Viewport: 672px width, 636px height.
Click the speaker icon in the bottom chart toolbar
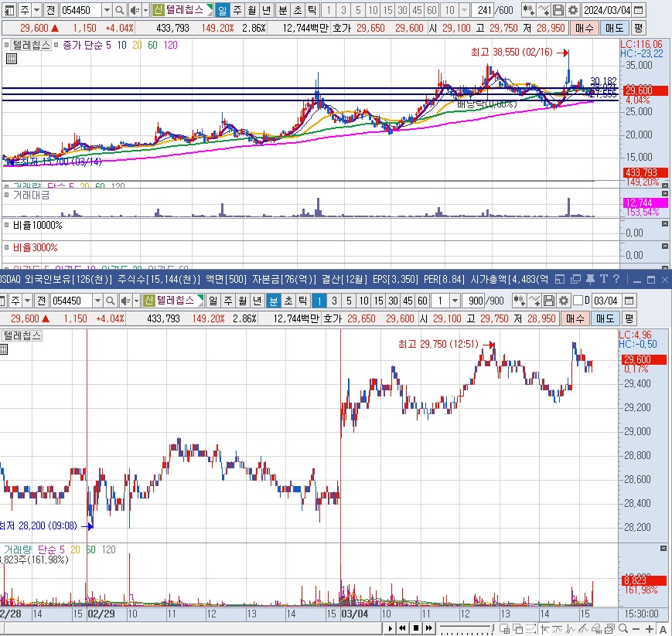click(125, 301)
